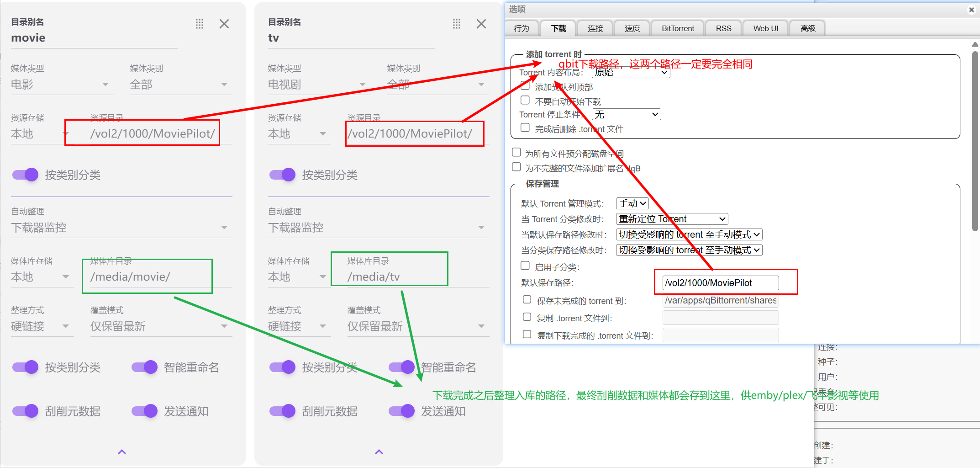980x468 pixels.
Task: Click the drag handle grid icon on movie card
Action: [x=200, y=24]
